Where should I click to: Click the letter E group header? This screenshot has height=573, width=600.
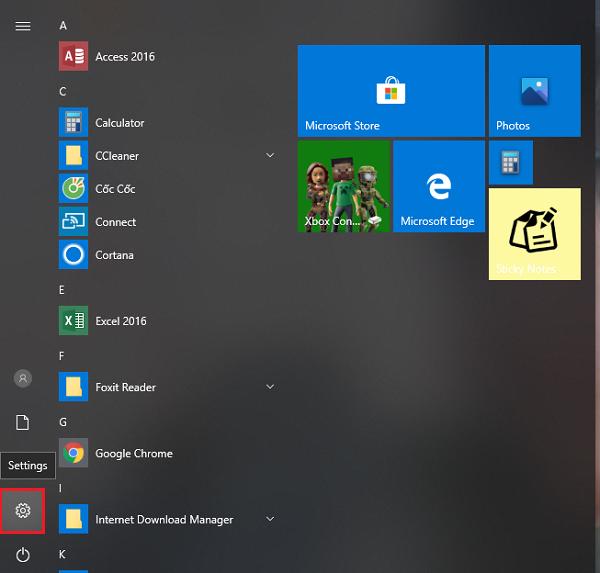pyautogui.click(x=62, y=290)
